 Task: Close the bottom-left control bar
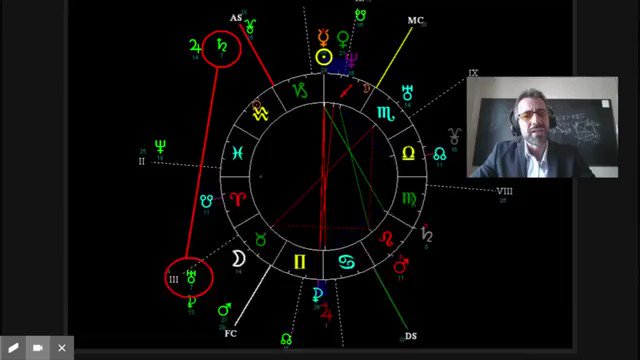coord(62,348)
